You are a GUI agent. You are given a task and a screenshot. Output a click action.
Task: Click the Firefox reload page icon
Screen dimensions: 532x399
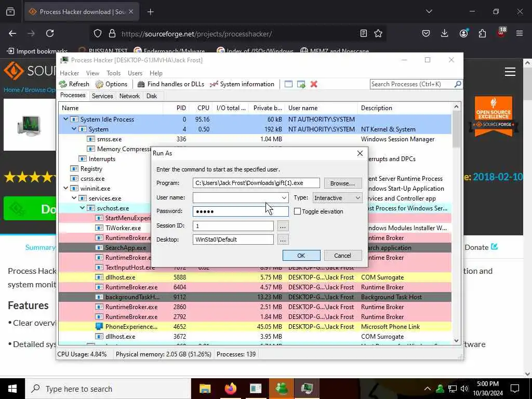tap(50, 33)
